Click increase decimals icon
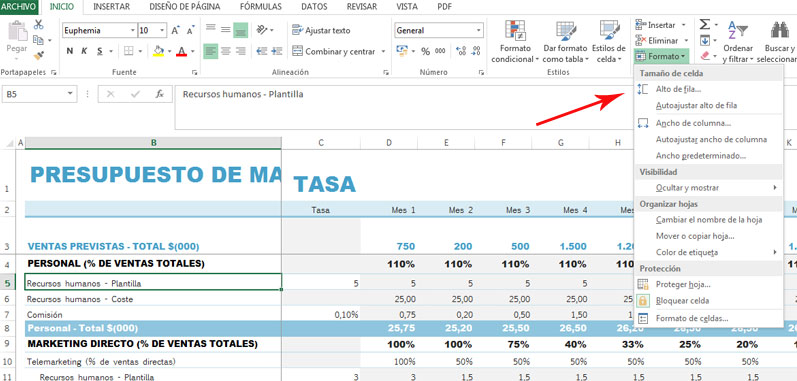 point(461,51)
